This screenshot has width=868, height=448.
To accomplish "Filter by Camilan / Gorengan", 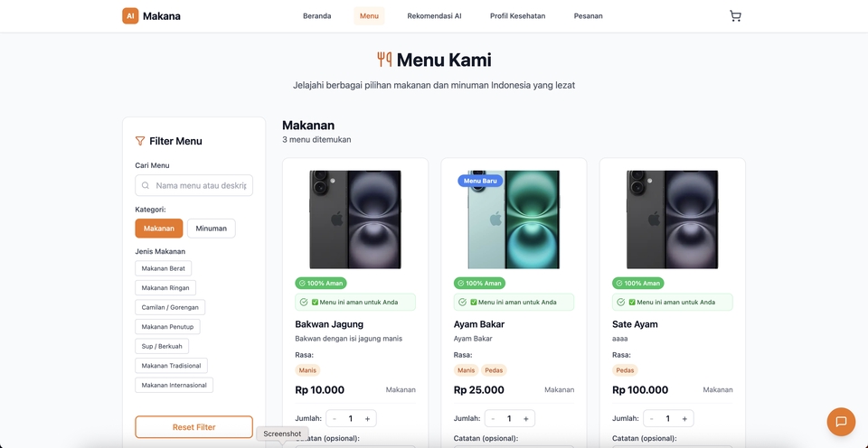I will (x=170, y=307).
